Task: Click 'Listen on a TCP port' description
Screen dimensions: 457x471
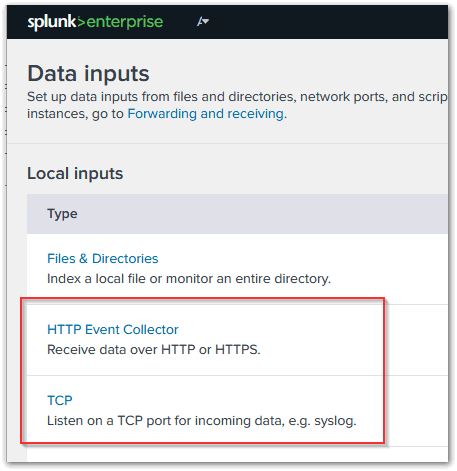Action: [202, 421]
